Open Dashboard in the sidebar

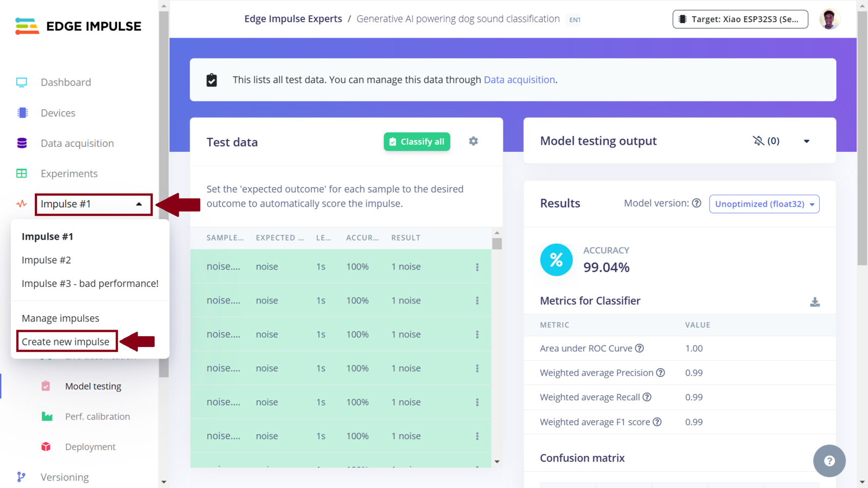point(66,82)
